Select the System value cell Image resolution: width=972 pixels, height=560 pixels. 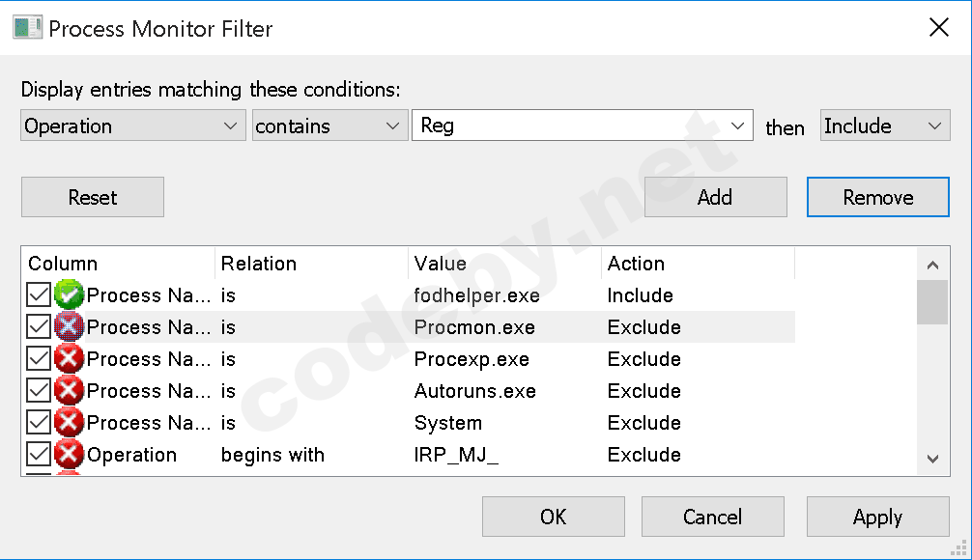coord(448,423)
